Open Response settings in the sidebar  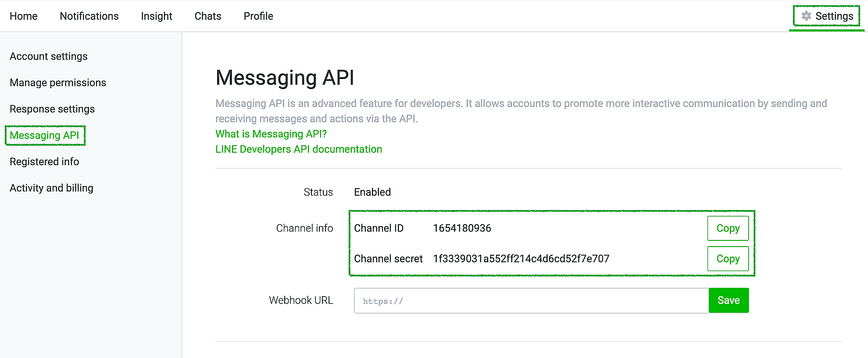point(52,109)
